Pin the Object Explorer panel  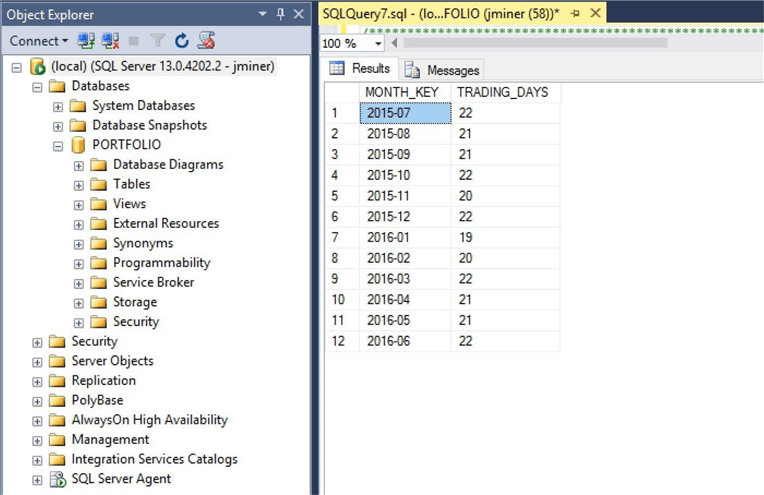280,14
